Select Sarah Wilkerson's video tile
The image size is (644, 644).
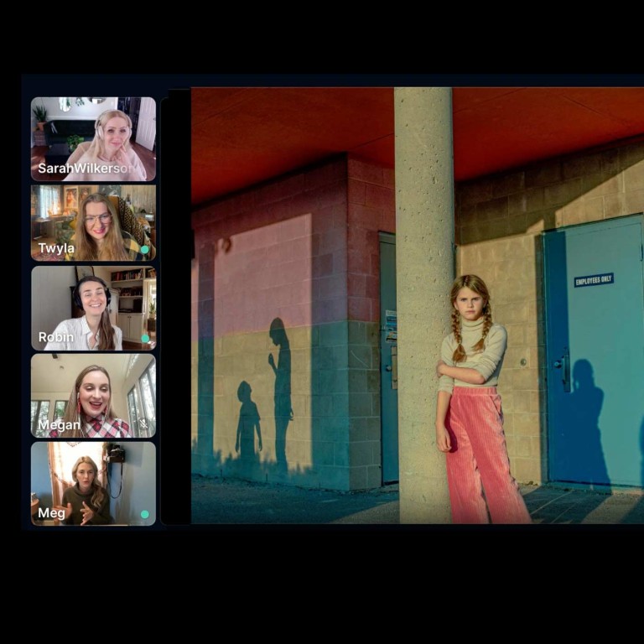click(x=93, y=139)
